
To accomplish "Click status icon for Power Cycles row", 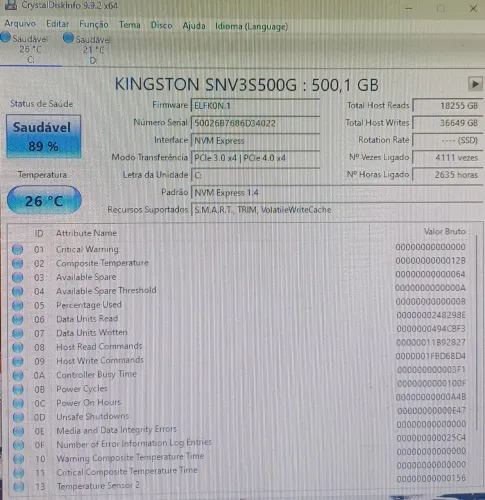I will (18, 389).
